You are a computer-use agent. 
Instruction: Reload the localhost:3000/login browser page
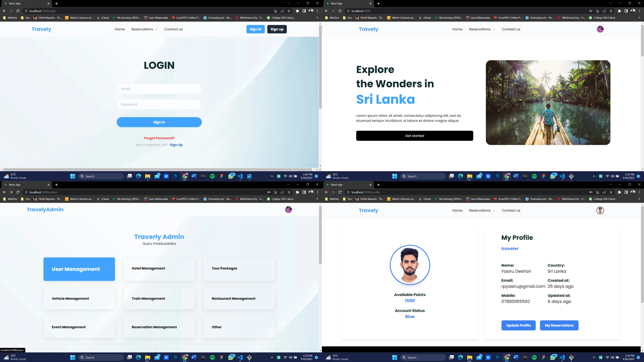pyautogui.click(x=18, y=11)
